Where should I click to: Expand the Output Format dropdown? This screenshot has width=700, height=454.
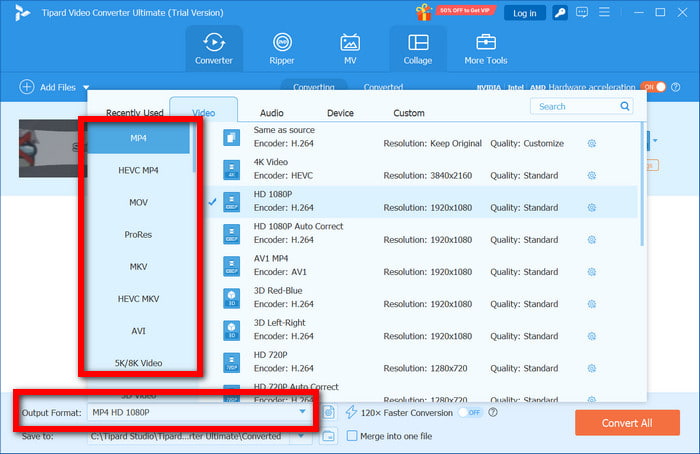coord(302,412)
